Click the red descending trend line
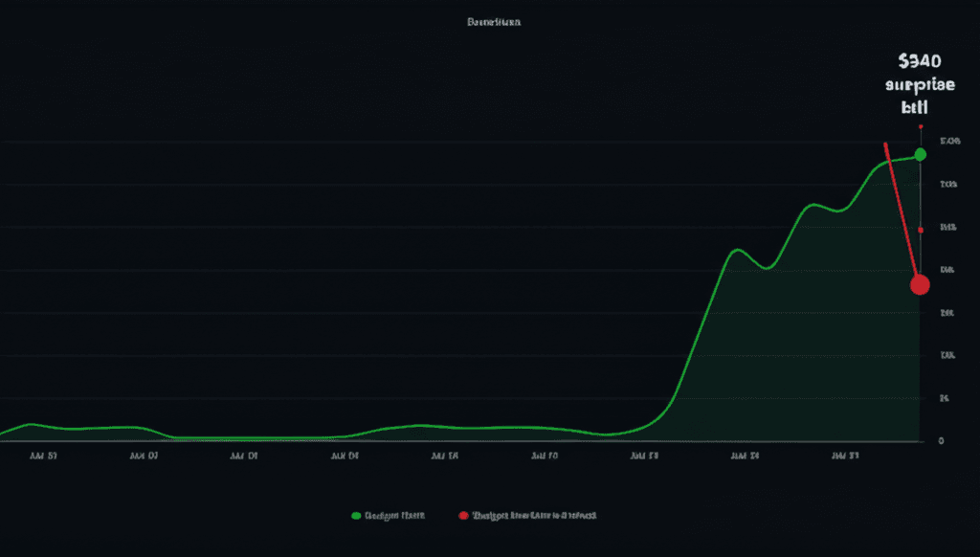The height and width of the screenshot is (557, 980). pos(904,211)
